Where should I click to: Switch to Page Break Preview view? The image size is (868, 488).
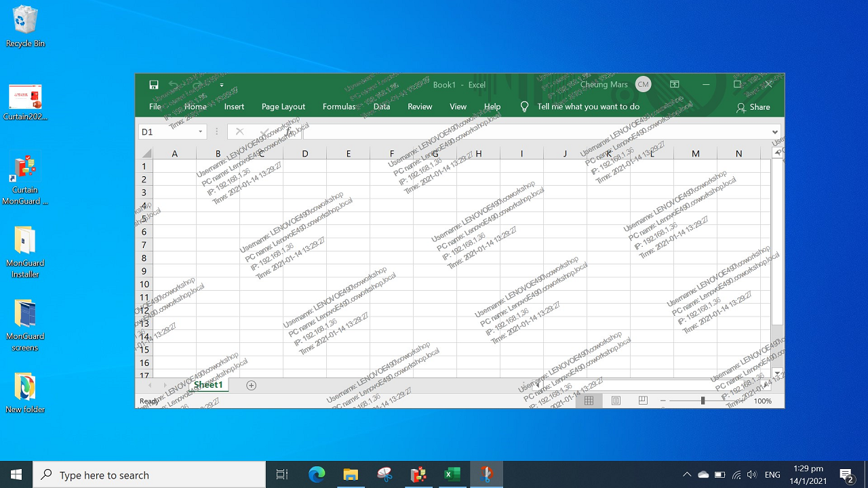643,401
